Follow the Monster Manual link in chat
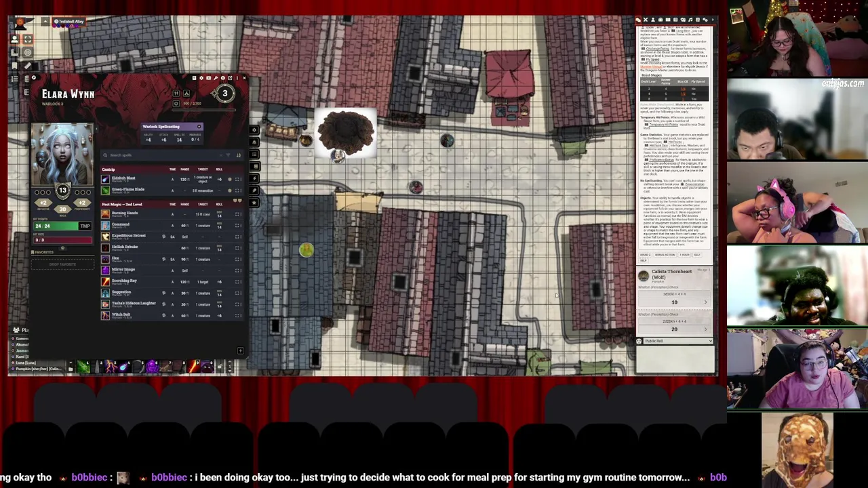This screenshot has height=488, width=868. coord(651,66)
